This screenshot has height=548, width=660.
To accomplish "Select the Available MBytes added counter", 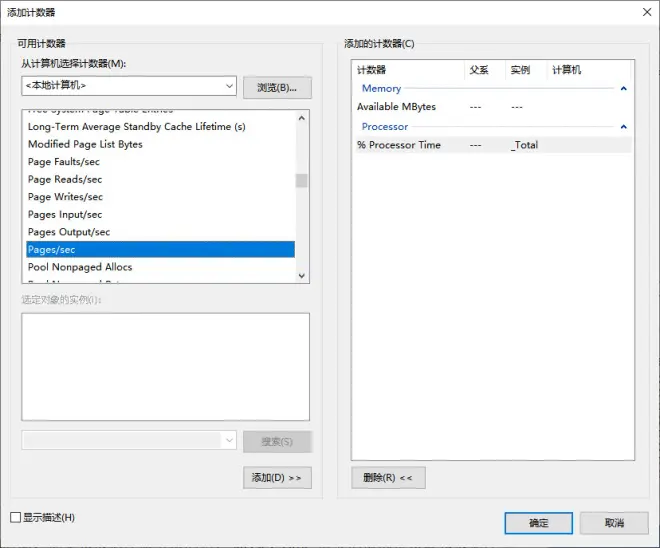I will coord(492,107).
